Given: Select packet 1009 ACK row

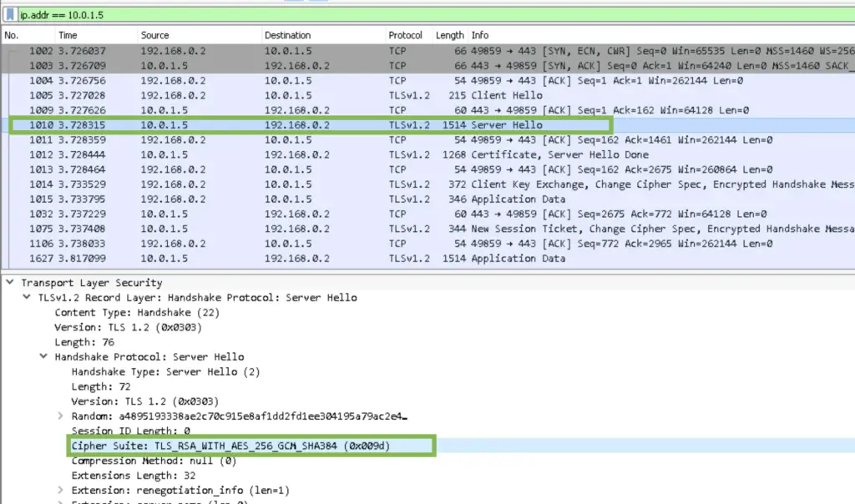Looking at the screenshot, I should point(428,110).
